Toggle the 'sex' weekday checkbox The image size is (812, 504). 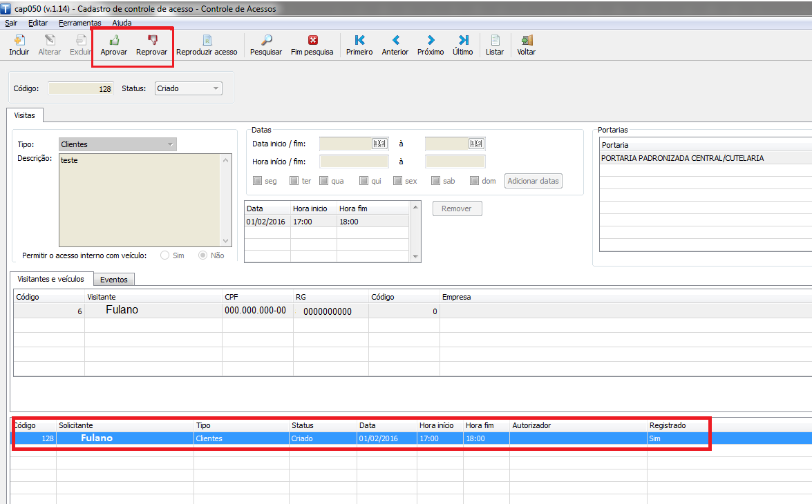coord(397,181)
